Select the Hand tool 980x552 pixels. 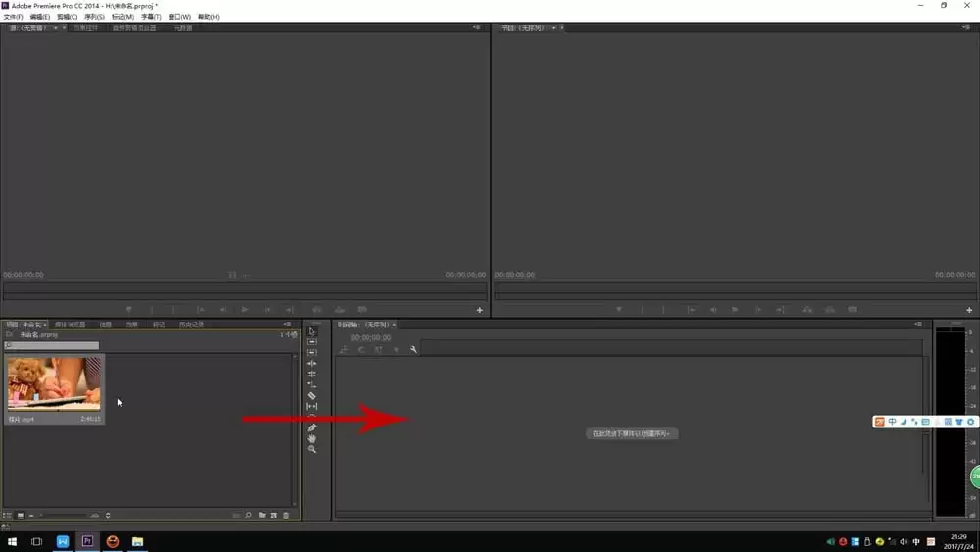click(312, 438)
